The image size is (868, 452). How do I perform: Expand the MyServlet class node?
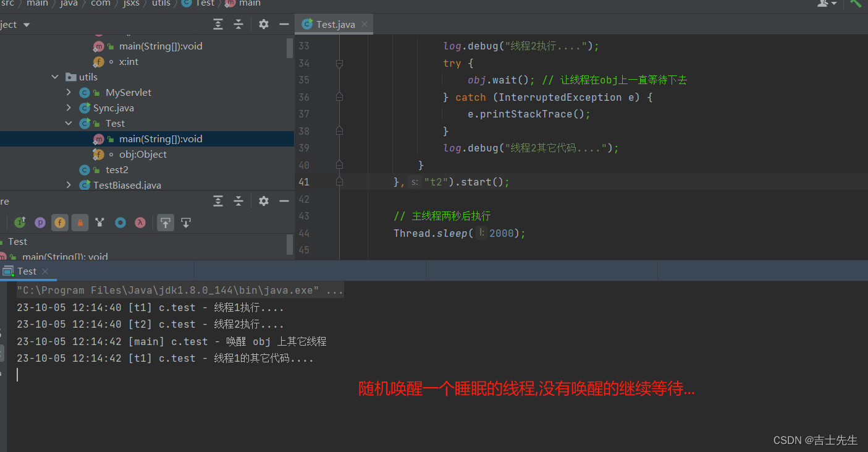point(69,93)
